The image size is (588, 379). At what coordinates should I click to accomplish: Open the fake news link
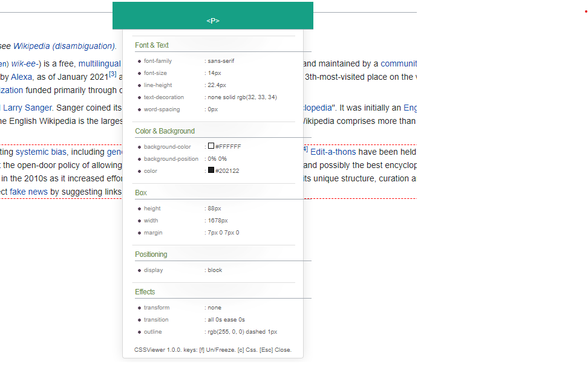pyautogui.click(x=28, y=192)
